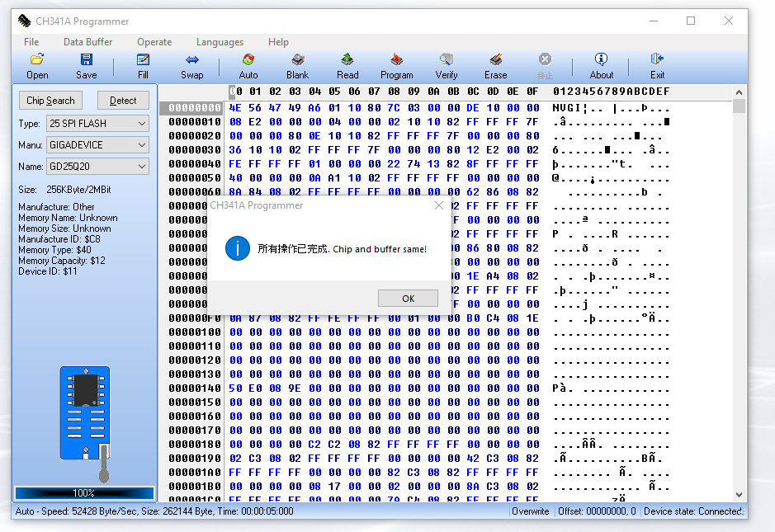Open the Operate menu
Image resolution: width=775 pixels, height=532 pixels.
(154, 42)
